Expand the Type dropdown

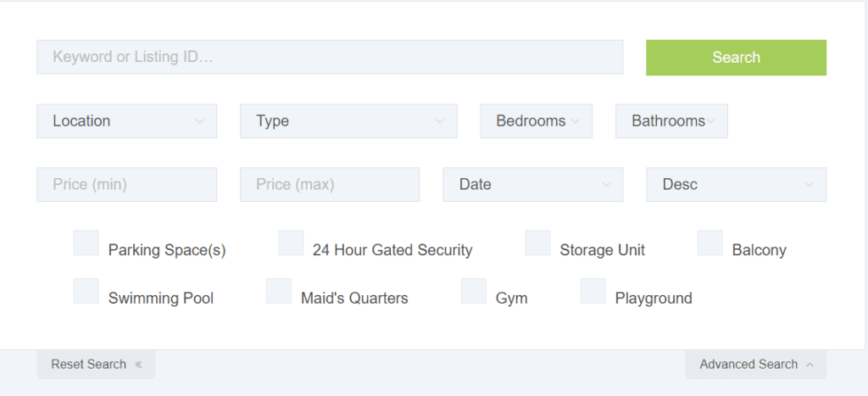coord(348,120)
